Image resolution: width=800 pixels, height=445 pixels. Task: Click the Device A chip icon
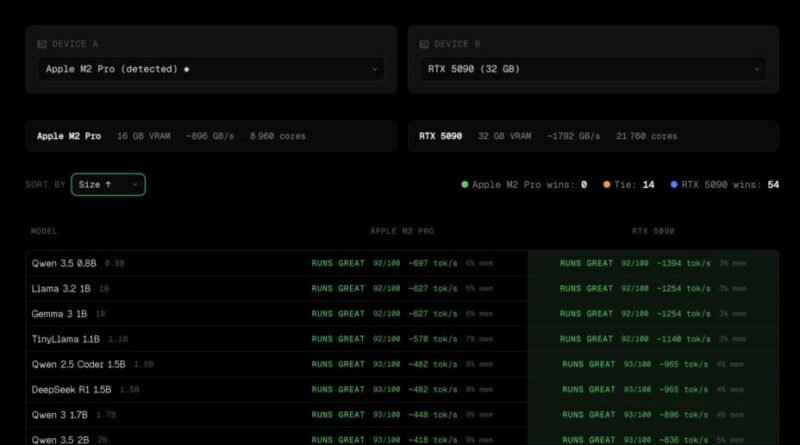(x=41, y=44)
